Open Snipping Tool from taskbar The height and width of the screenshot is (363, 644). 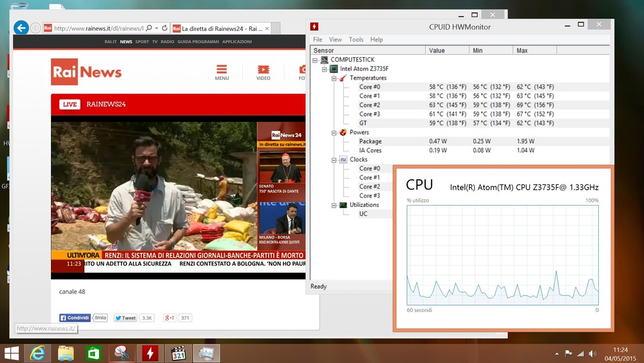[x=122, y=353]
